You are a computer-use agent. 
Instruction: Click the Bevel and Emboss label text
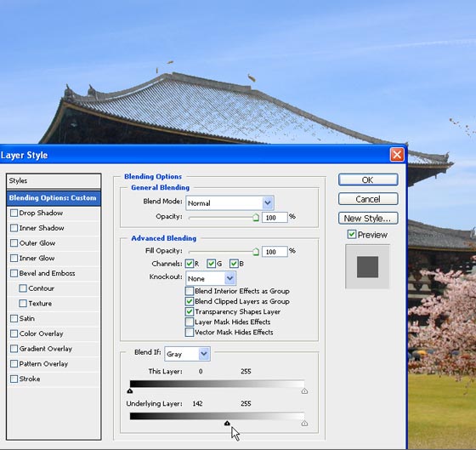47,273
